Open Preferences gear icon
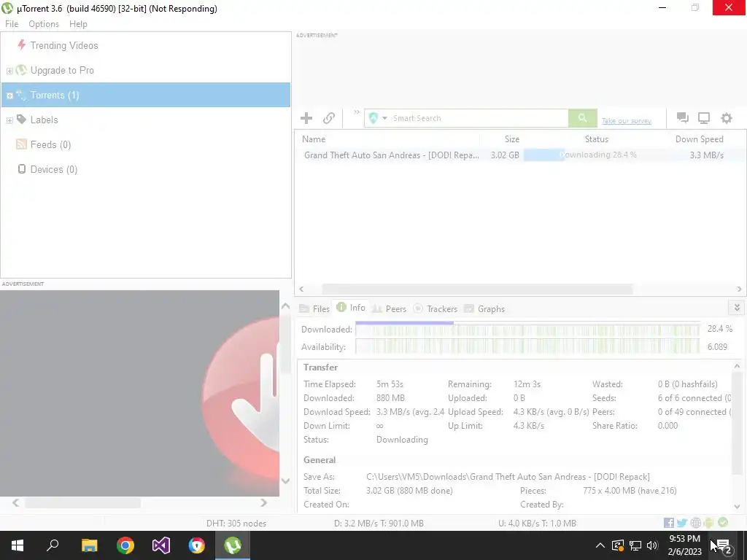Screen dimensions: 747x560 (726, 118)
